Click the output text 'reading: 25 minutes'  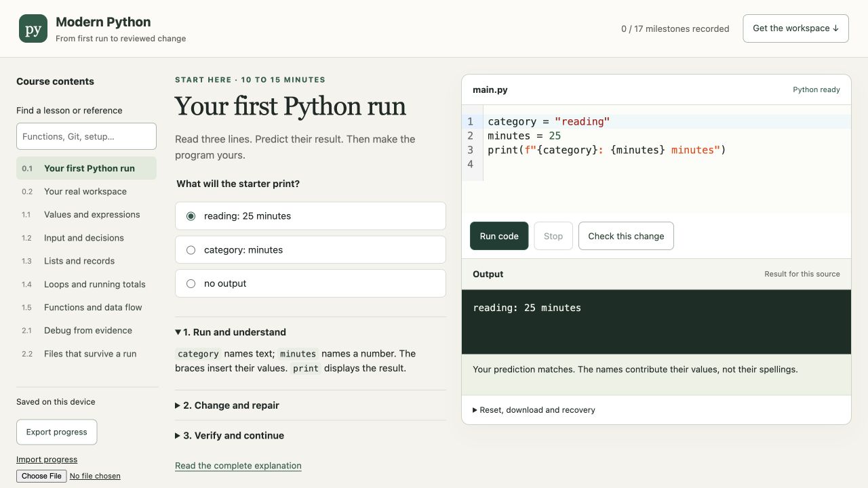tap(527, 308)
